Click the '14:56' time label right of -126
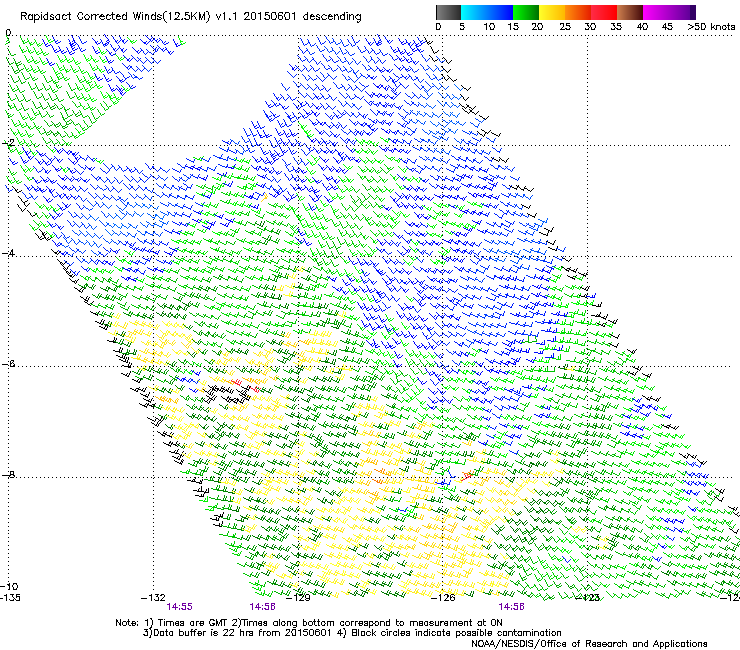This screenshot has width=740, height=650. pyautogui.click(x=512, y=607)
